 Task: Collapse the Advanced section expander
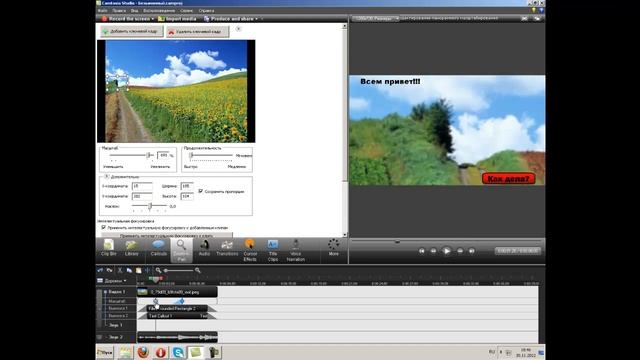coord(107,177)
